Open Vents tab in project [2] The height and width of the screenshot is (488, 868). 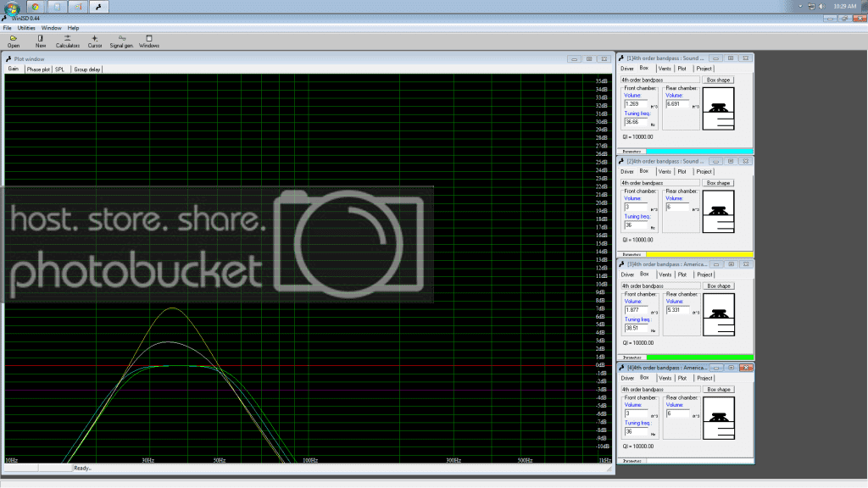click(665, 171)
